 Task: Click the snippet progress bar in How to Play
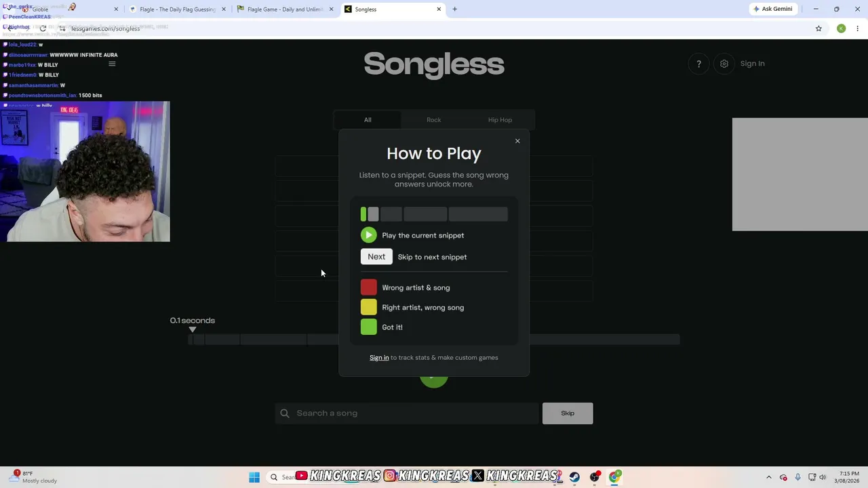point(434,215)
